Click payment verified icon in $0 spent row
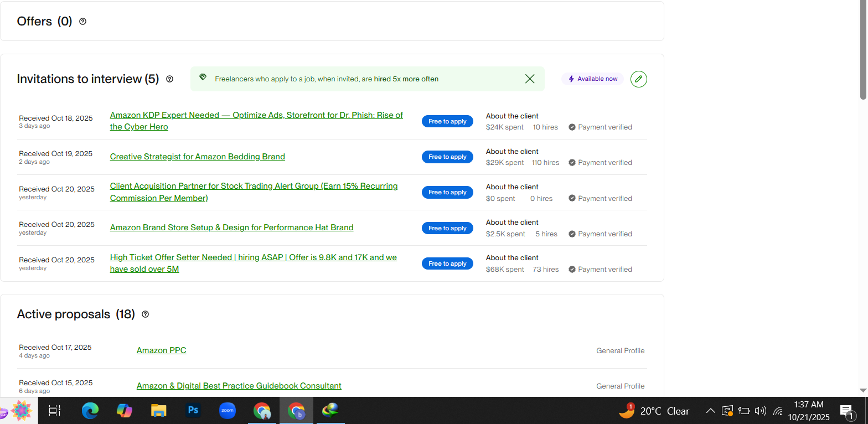 click(x=572, y=198)
